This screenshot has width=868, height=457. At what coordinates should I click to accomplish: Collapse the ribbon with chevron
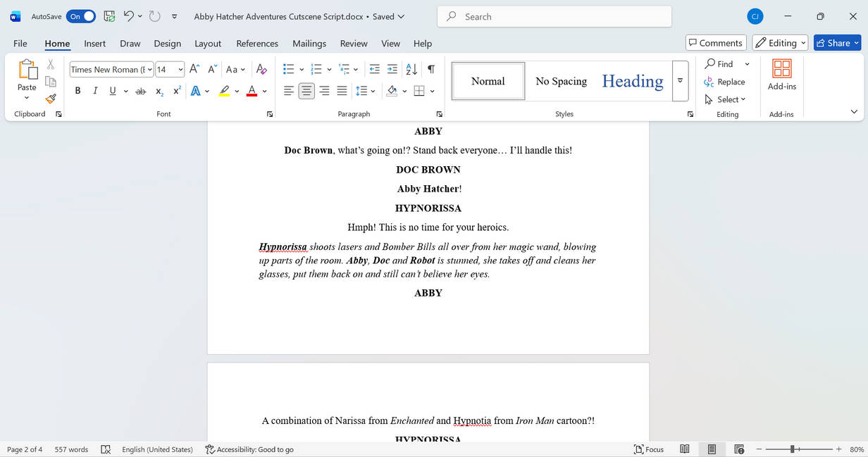(x=854, y=112)
